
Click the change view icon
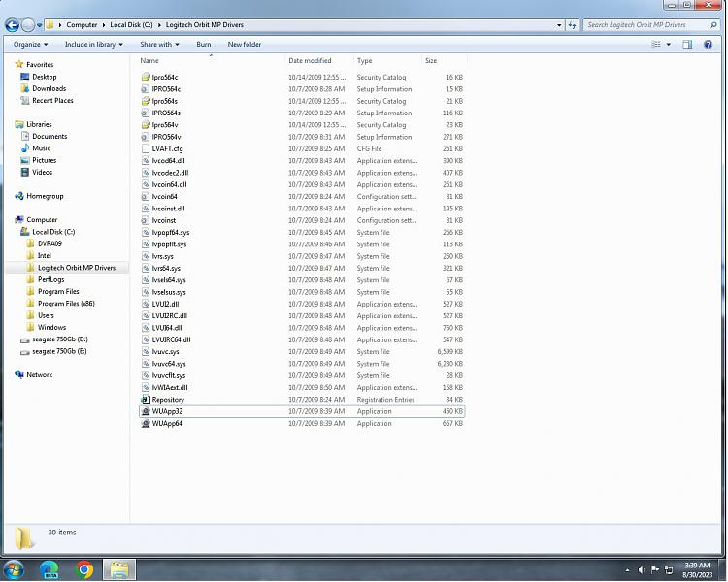tap(656, 44)
